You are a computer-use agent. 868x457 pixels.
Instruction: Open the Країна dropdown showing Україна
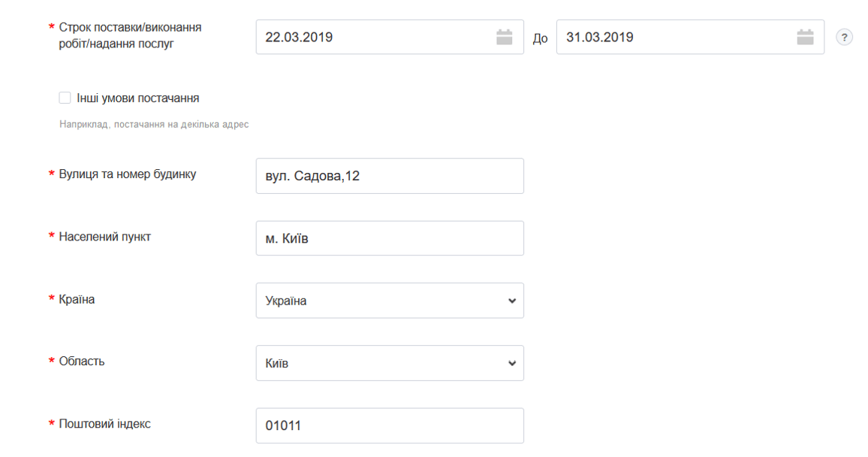coord(389,301)
